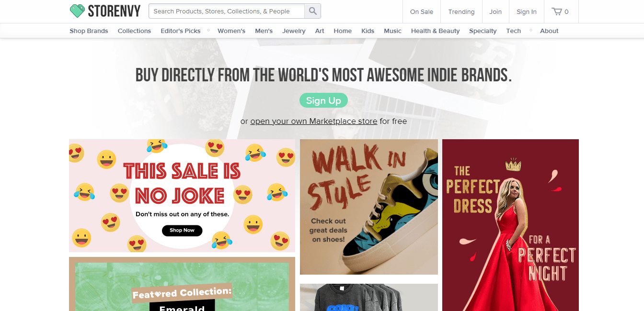The height and width of the screenshot is (311, 644).
Task: Select the Kids category
Action: [x=368, y=31]
